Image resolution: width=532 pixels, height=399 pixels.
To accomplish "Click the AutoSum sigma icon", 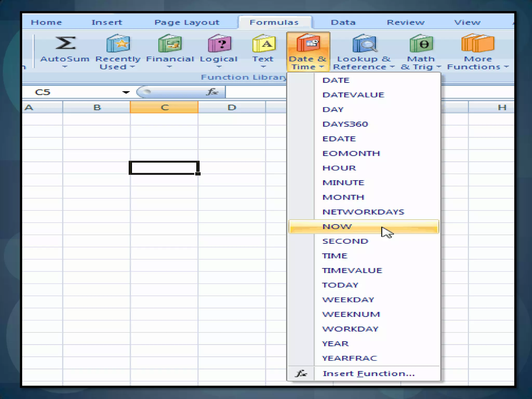I will coord(65,43).
